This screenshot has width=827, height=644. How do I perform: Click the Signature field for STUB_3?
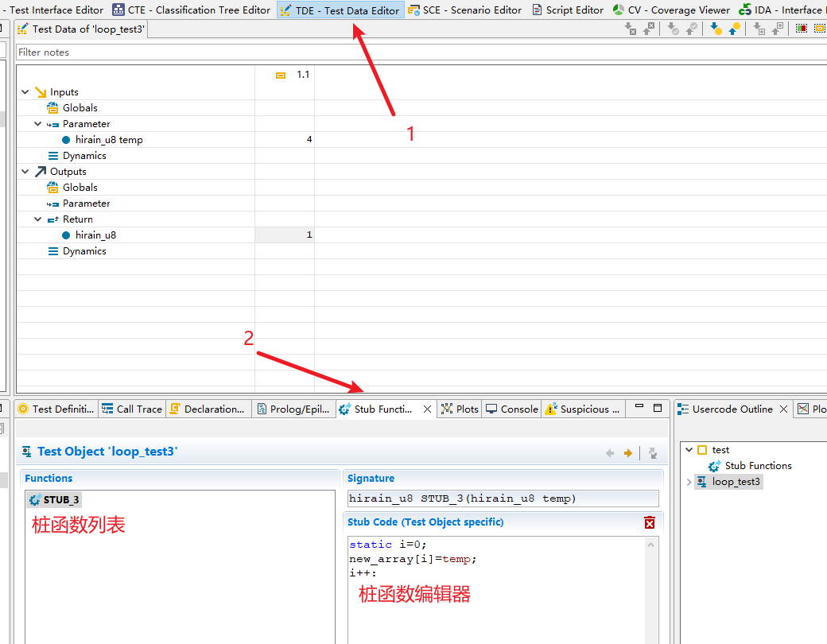[503, 499]
